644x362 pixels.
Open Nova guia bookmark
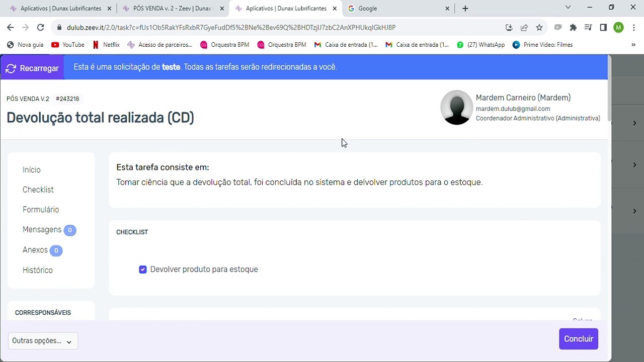click(25, 45)
